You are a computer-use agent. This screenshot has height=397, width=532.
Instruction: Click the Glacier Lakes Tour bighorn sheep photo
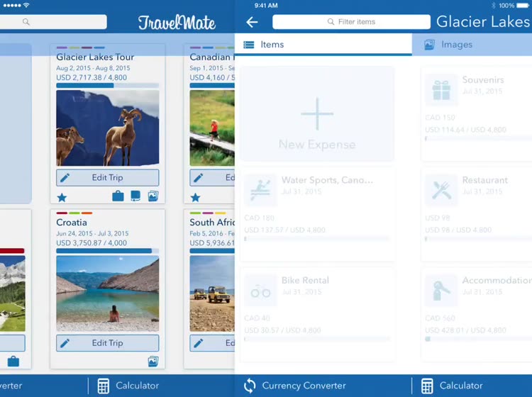[x=108, y=128]
